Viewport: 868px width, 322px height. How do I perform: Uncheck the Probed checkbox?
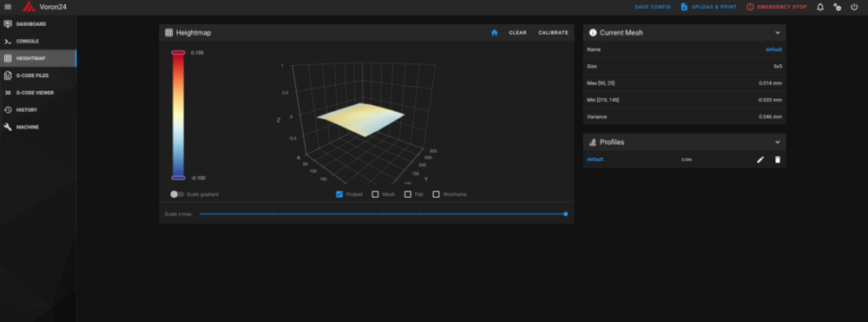coord(339,194)
